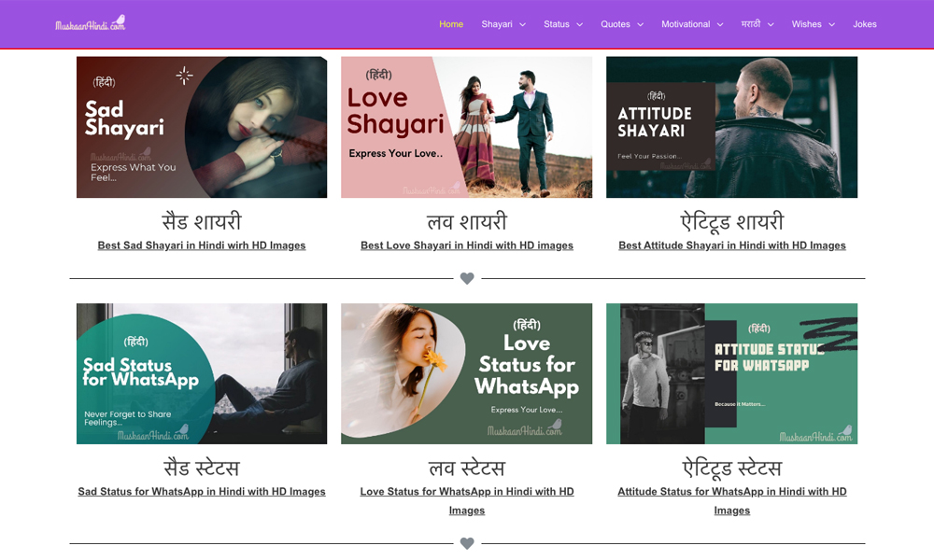Image resolution: width=934 pixels, height=560 pixels.
Task: Open Attitude Status for WhatsApp thumbnail
Action: [732, 373]
